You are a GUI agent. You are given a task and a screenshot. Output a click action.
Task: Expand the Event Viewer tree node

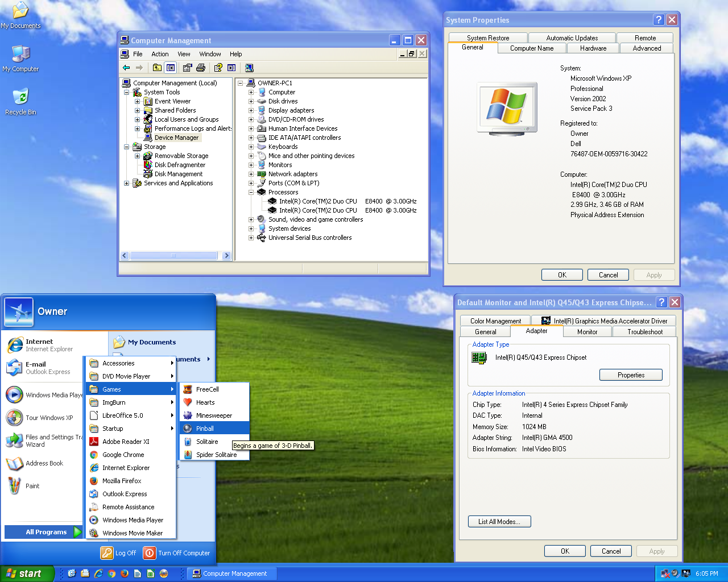[137, 101]
